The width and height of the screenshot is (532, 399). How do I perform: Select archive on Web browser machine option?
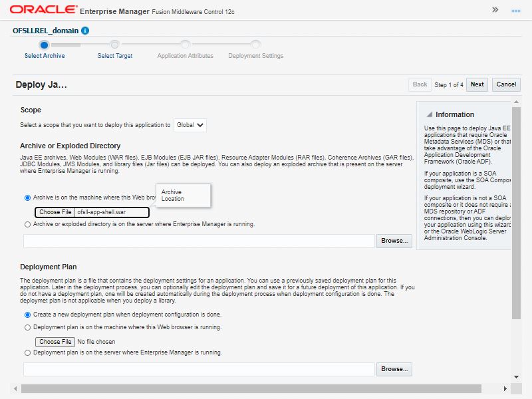click(27, 198)
